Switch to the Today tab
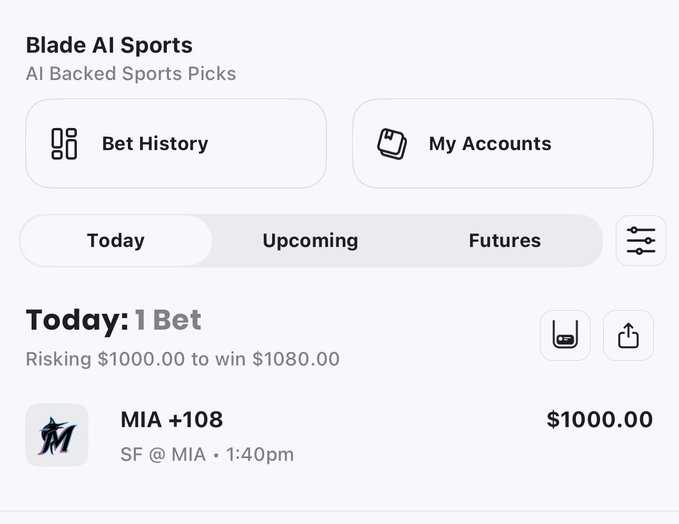This screenshot has height=524, width=679. (116, 241)
